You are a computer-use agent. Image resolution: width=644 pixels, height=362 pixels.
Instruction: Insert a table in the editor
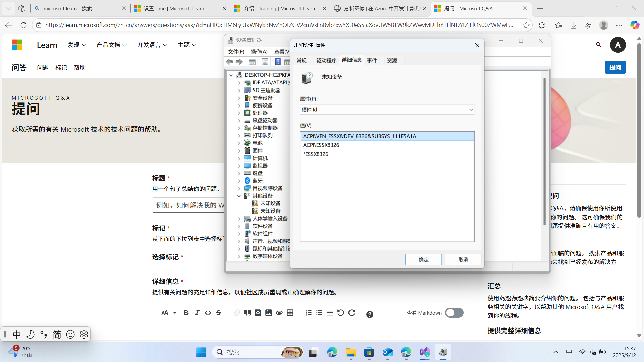pos(290,313)
